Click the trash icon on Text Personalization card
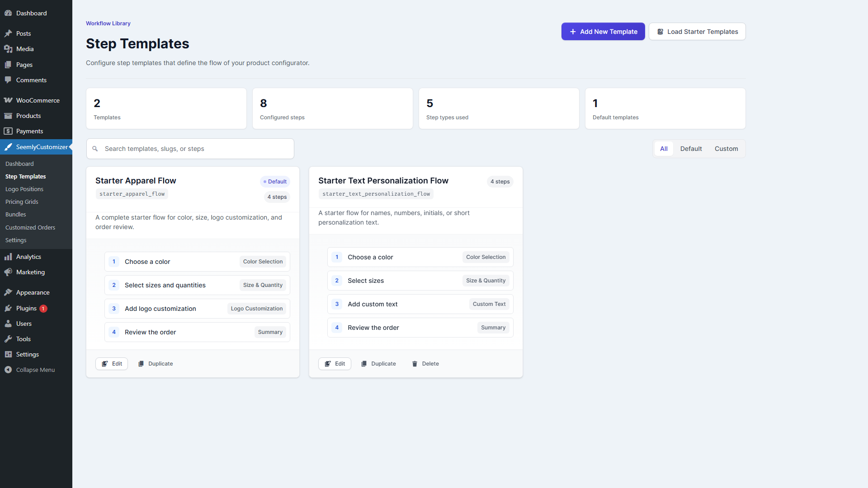Screen dimensions: 868x488 tap(415, 364)
